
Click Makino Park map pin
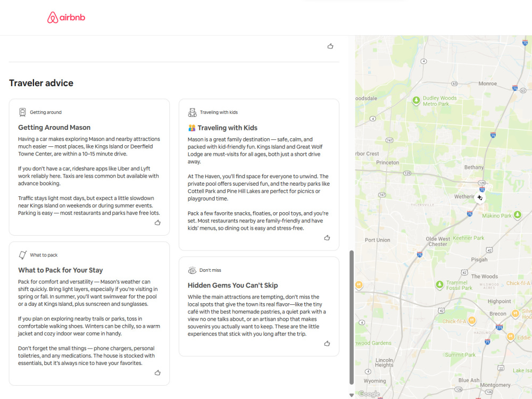coord(517,215)
